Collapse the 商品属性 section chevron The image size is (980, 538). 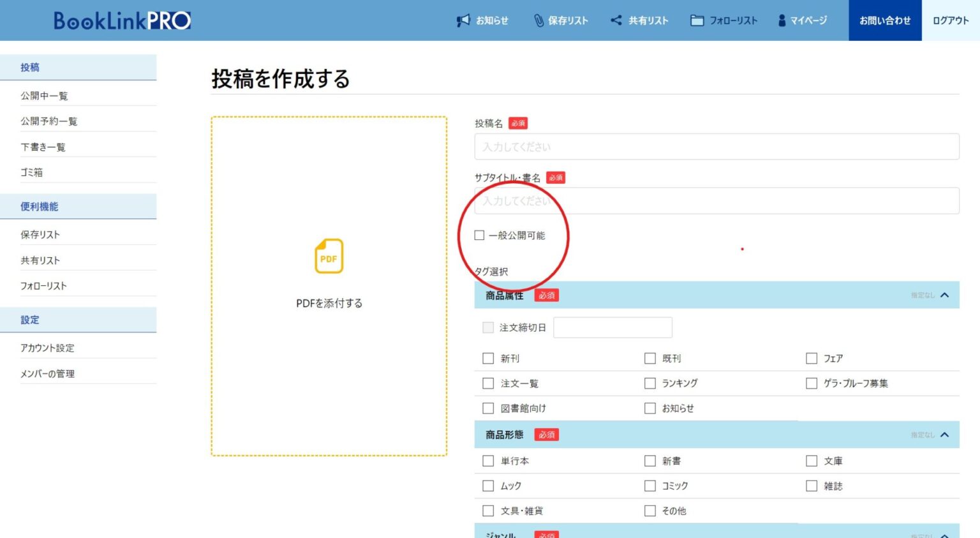coord(944,295)
